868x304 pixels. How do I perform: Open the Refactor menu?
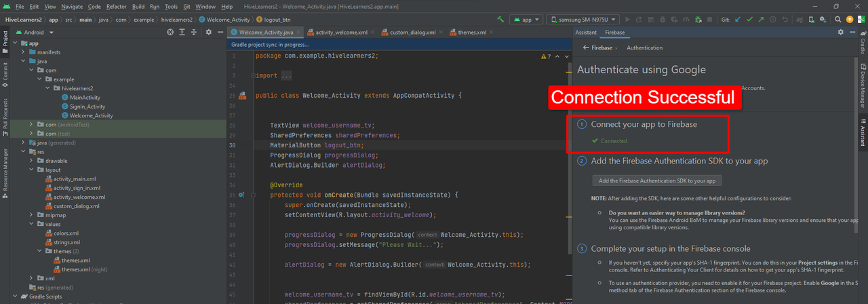point(116,6)
